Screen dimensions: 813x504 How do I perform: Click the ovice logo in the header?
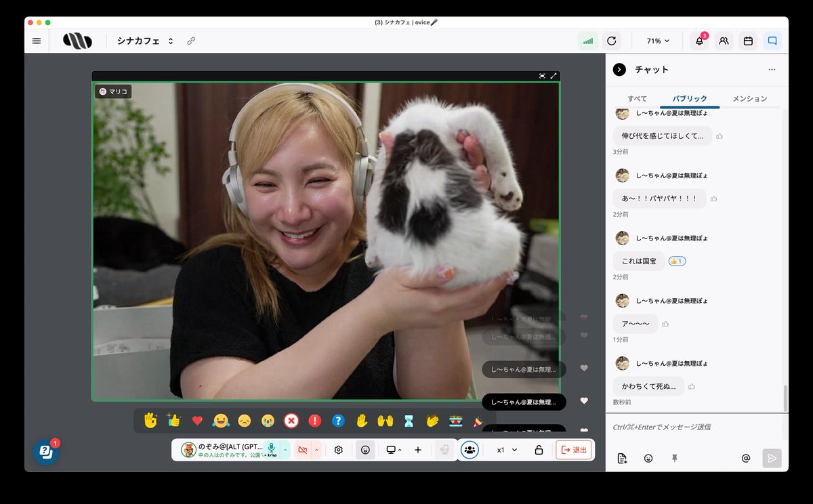[77, 41]
